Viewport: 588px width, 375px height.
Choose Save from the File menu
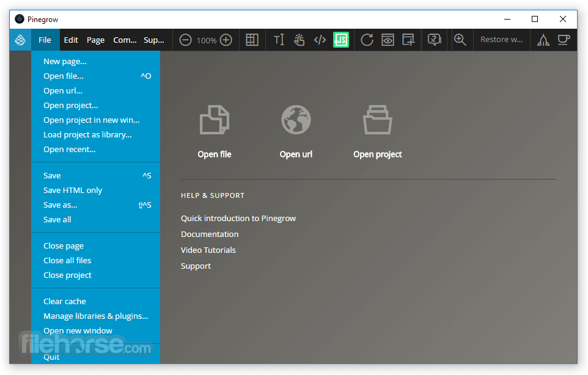tap(95, 175)
